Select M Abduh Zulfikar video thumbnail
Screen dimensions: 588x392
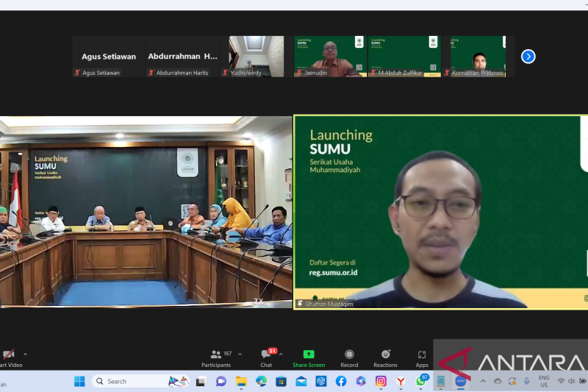[404, 57]
